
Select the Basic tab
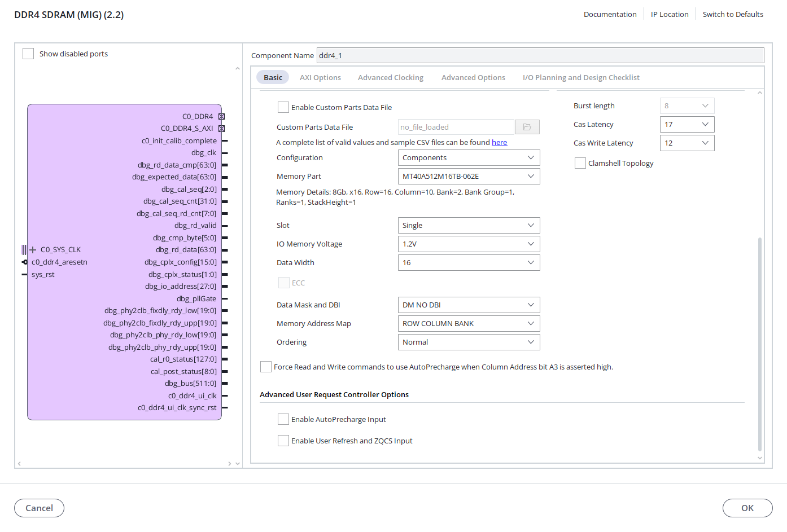tap(273, 77)
